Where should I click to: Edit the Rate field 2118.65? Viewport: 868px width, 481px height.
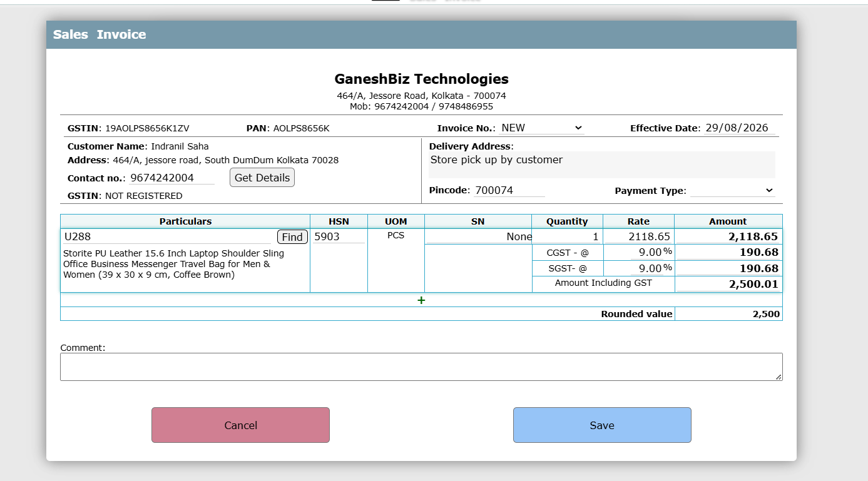click(639, 236)
